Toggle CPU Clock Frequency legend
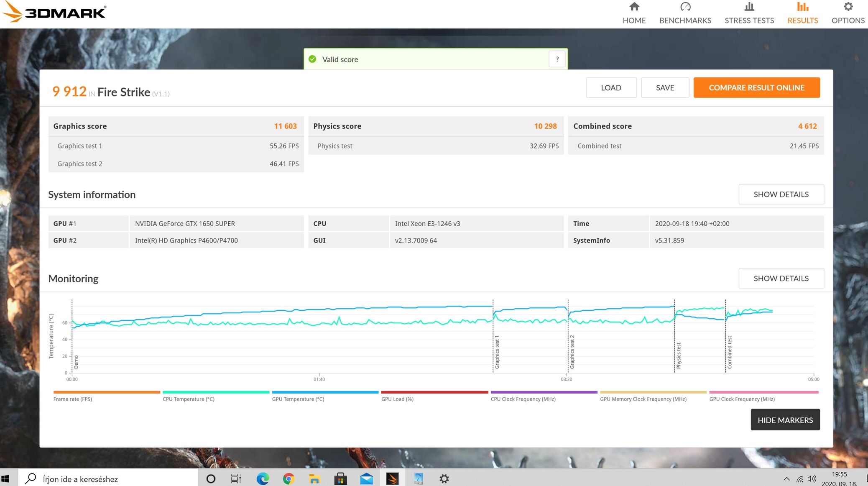Viewport: 868px width, 486px height. [x=544, y=396]
